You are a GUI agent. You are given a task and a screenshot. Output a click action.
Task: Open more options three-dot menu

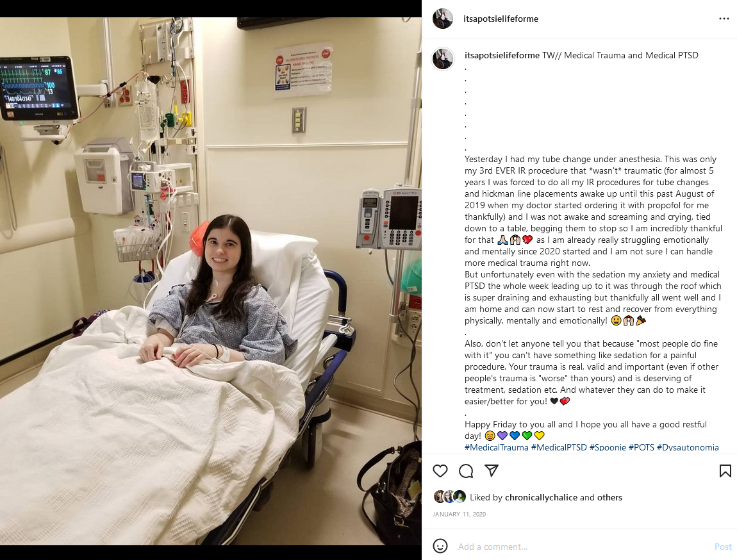pos(724,19)
